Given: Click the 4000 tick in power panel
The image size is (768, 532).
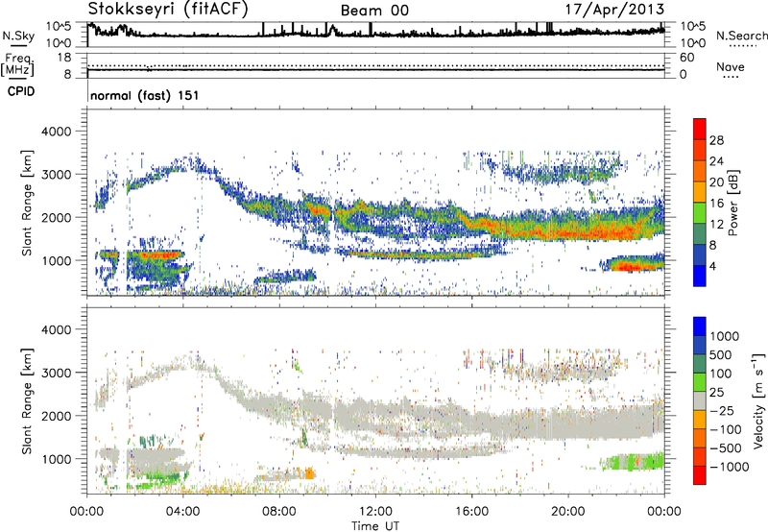Looking at the screenshot, I should click(56, 132).
